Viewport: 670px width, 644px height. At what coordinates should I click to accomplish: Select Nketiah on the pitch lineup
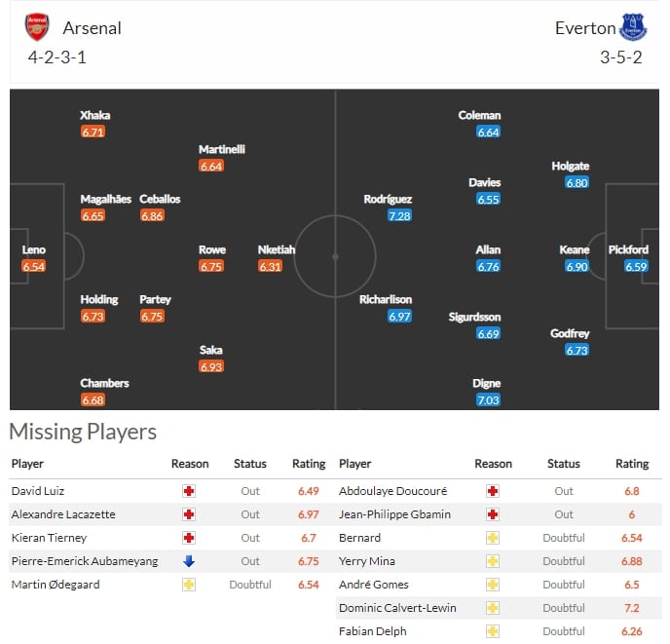pos(277,249)
